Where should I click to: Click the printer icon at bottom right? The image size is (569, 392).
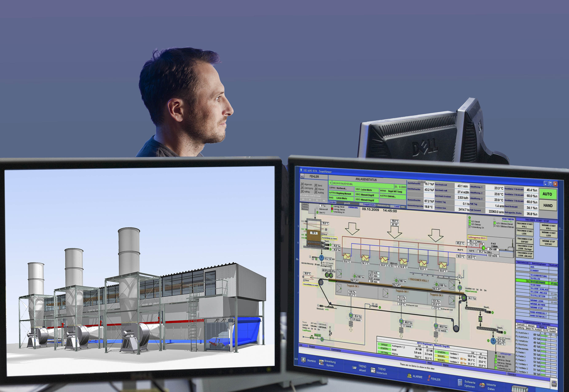[x=554, y=383]
